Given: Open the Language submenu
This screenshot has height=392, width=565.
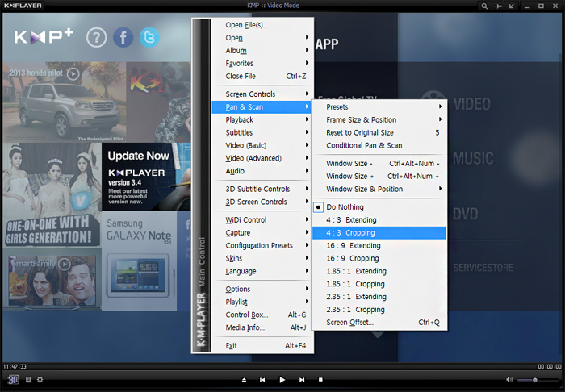Looking at the screenshot, I should pyautogui.click(x=262, y=271).
